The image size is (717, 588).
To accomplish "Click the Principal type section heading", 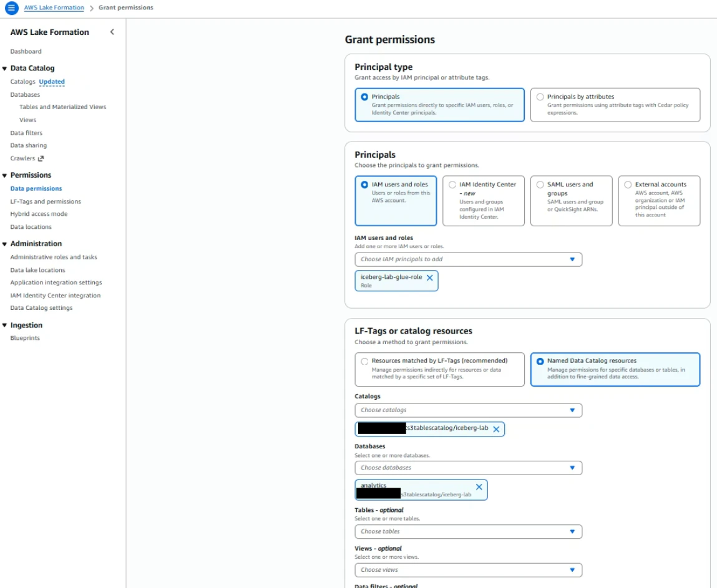I will click(383, 67).
